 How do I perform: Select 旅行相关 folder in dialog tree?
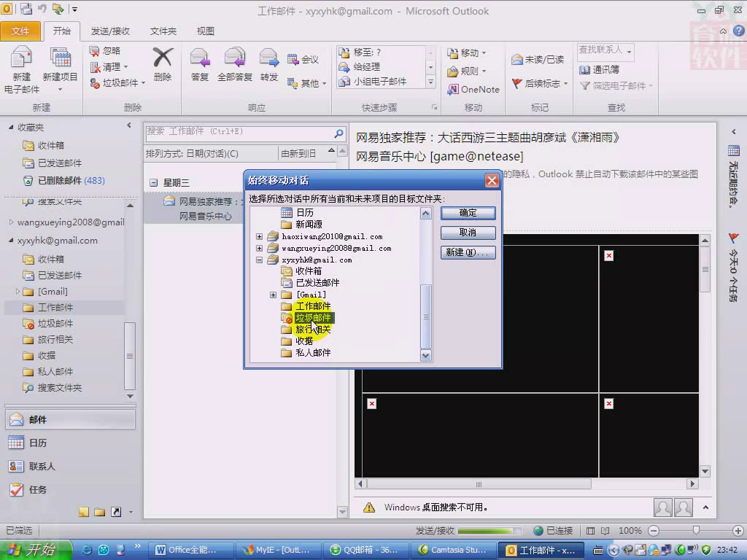point(313,330)
